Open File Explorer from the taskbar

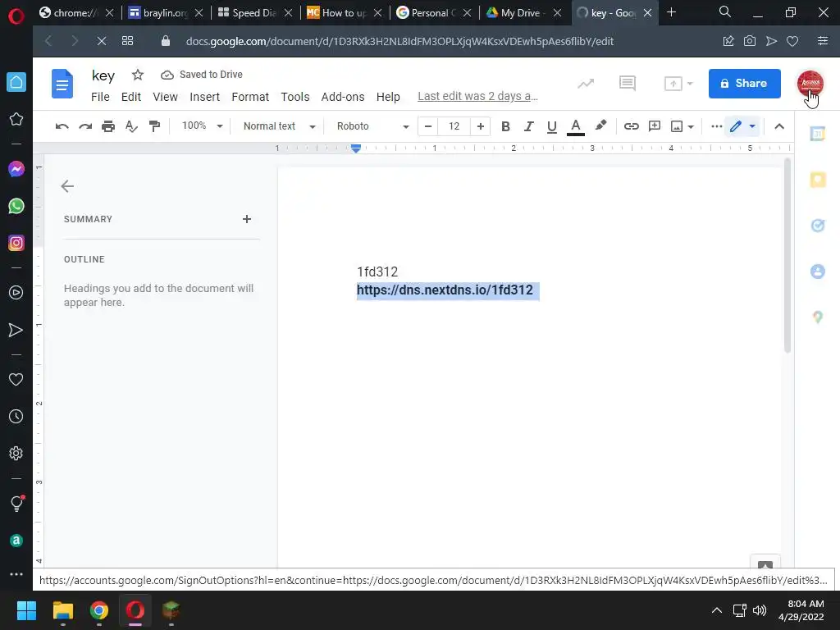point(62,610)
